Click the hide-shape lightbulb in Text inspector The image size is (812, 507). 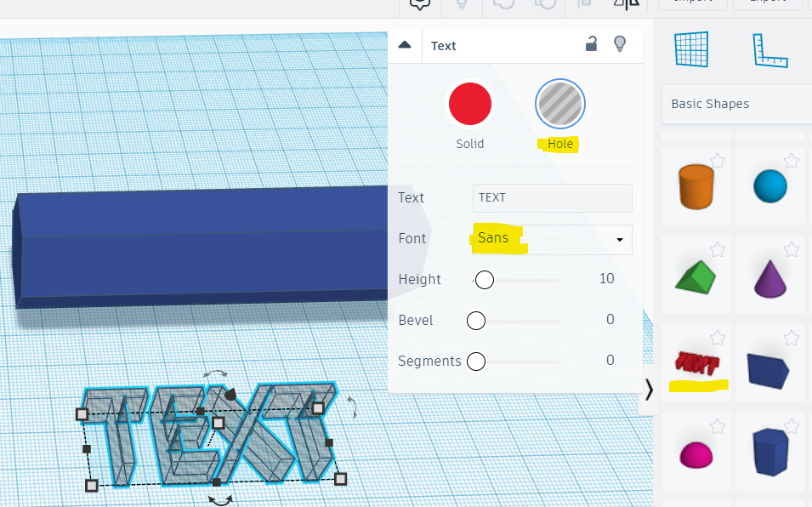(x=620, y=44)
